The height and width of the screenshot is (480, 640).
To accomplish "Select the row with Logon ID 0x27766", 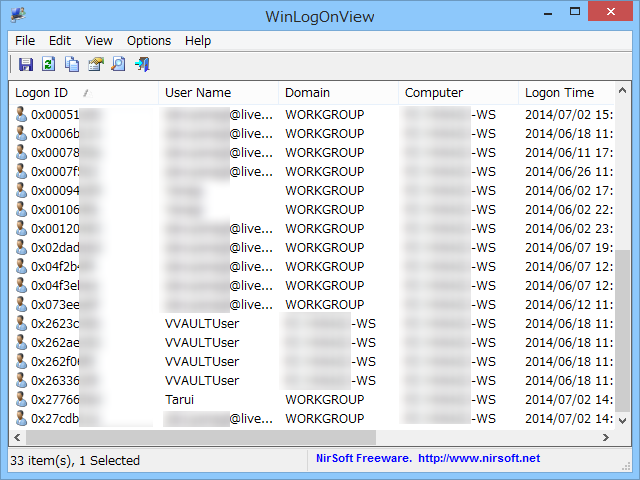I will tap(312, 400).
